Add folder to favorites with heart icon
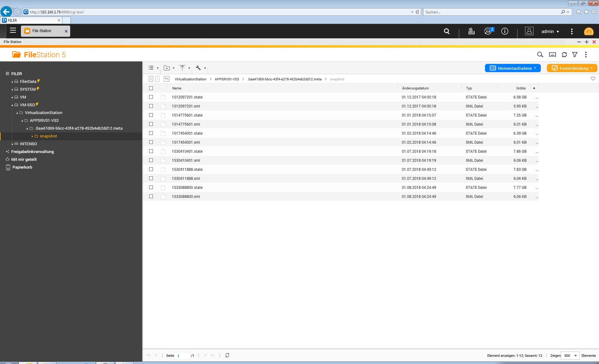The height and width of the screenshot is (364, 599). coord(593,79)
